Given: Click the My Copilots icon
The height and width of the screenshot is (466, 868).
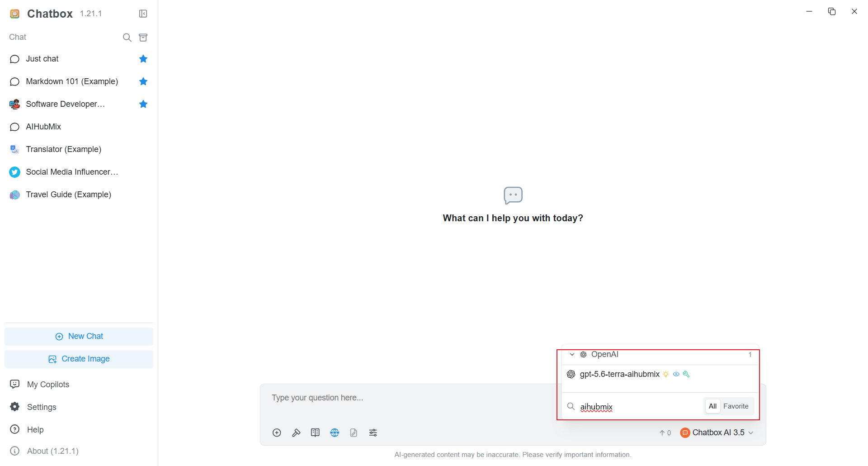Looking at the screenshot, I should tap(15, 384).
